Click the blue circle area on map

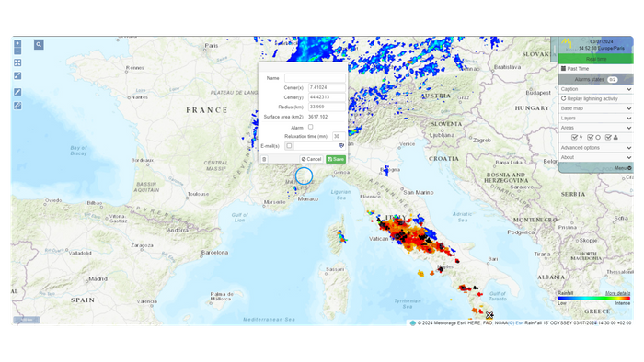pyautogui.click(x=304, y=175)
